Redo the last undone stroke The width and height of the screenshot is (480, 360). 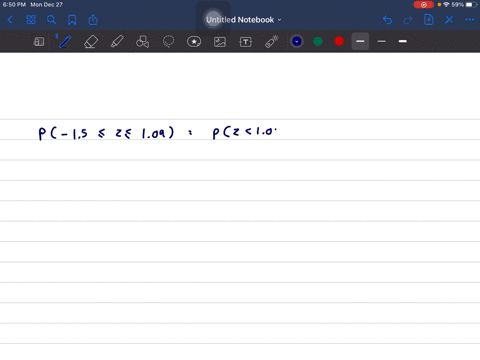(408, 20)
